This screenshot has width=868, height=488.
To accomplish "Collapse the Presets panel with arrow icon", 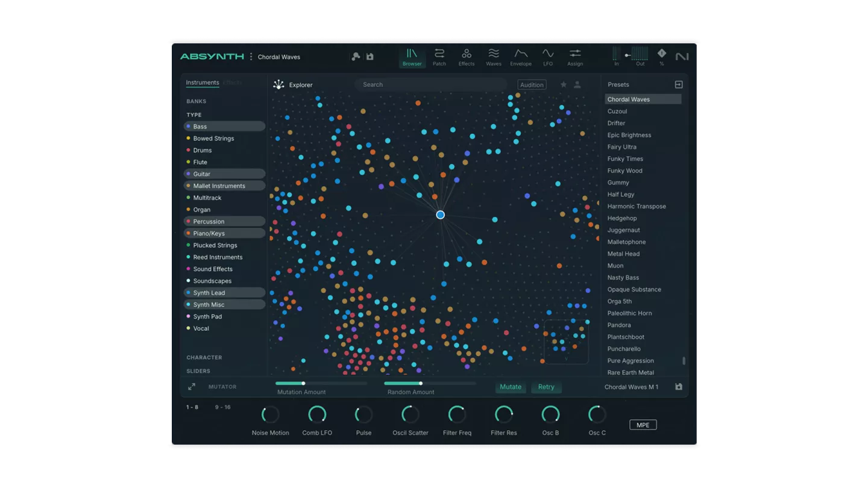I will (679, 85).
